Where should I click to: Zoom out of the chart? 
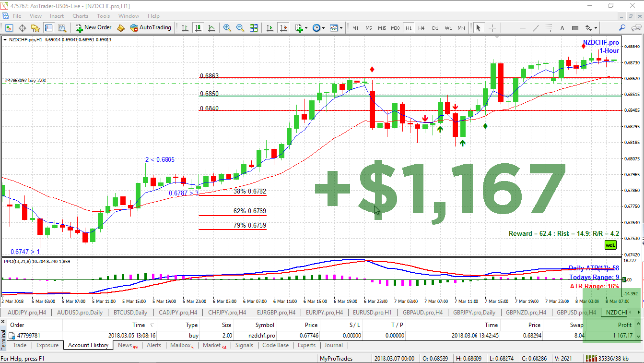coord(240,28)
